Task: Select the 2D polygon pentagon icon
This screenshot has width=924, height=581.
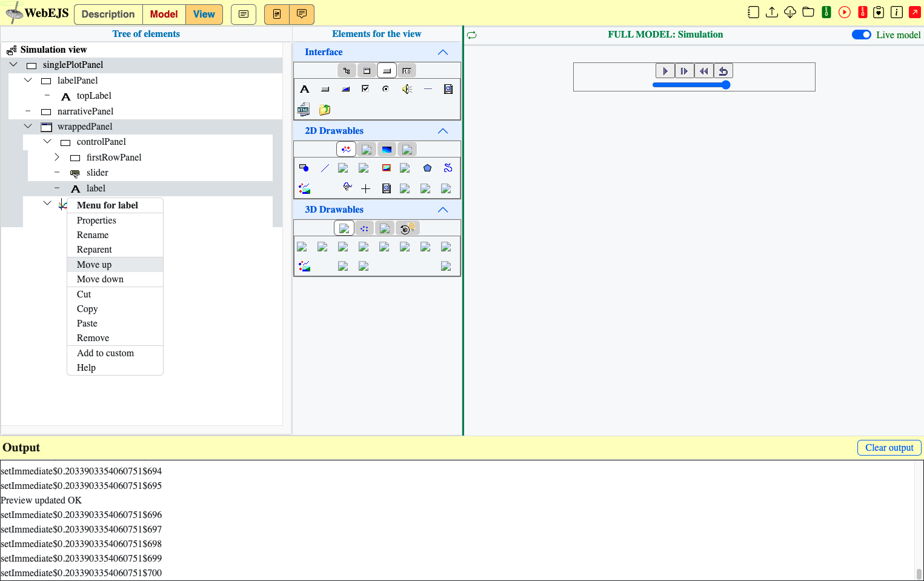Action: (427, 168)
